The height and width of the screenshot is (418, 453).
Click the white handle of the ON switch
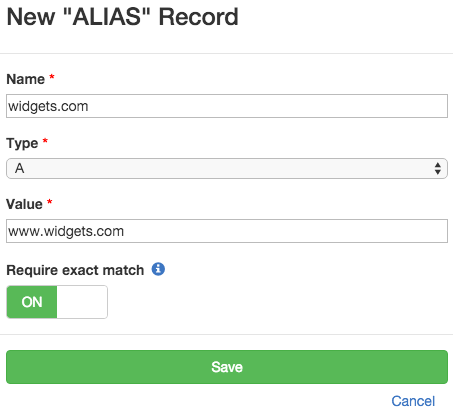tap(82, 302)
